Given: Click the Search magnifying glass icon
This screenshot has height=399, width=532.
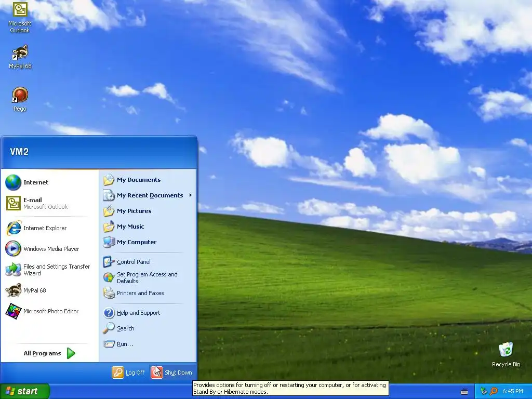Looking at the screenshot, I should click(x=109, y=328).
